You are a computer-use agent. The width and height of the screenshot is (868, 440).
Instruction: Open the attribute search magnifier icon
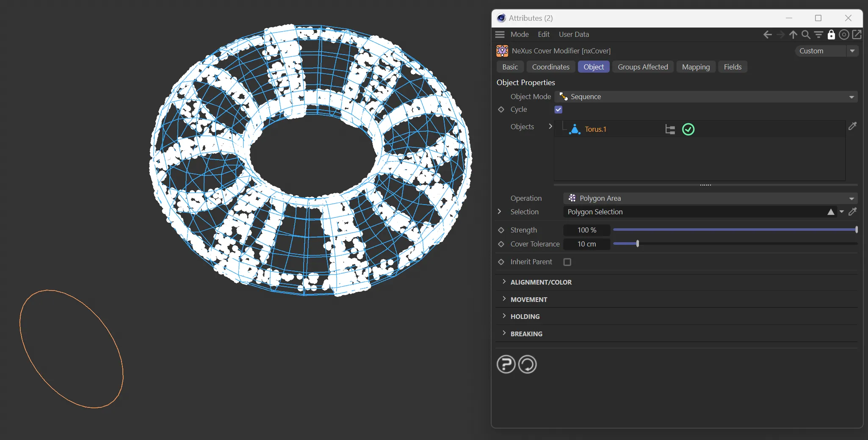coord(806,35)
